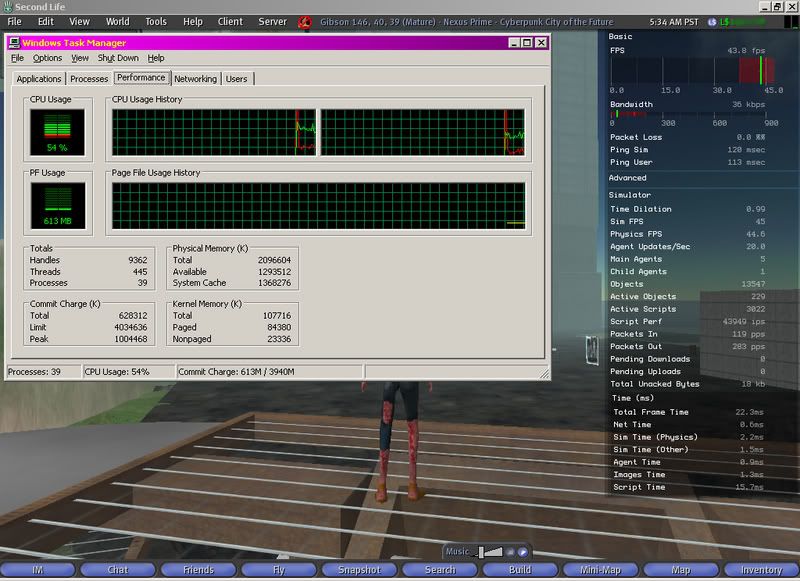This screenshot has height=581, width=800.
Task: Click the L$ buy currency icon
Action: click(x=712, y=22)
